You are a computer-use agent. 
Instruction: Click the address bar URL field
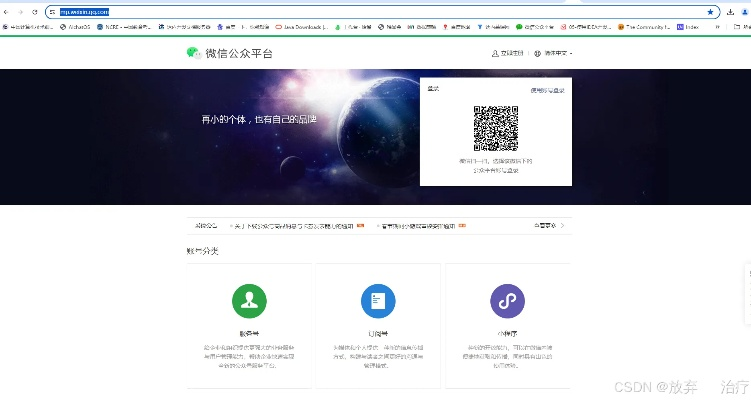382,12
